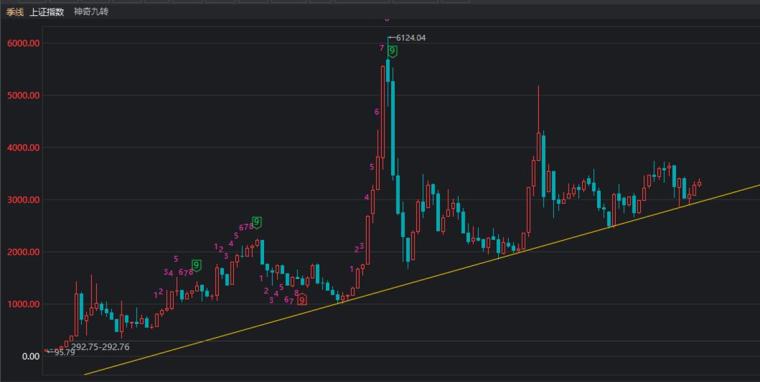
Task: Open the 神奇九转 indicator label
Action: coord(91,12)
